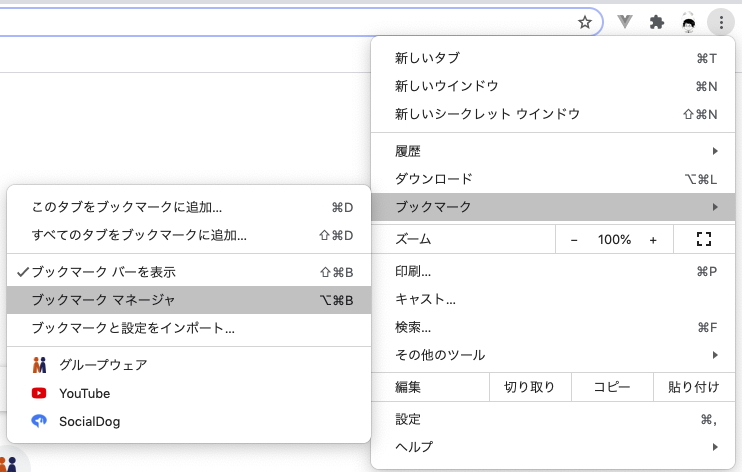Open the Vue devtools extension icon

pos(625,22)
